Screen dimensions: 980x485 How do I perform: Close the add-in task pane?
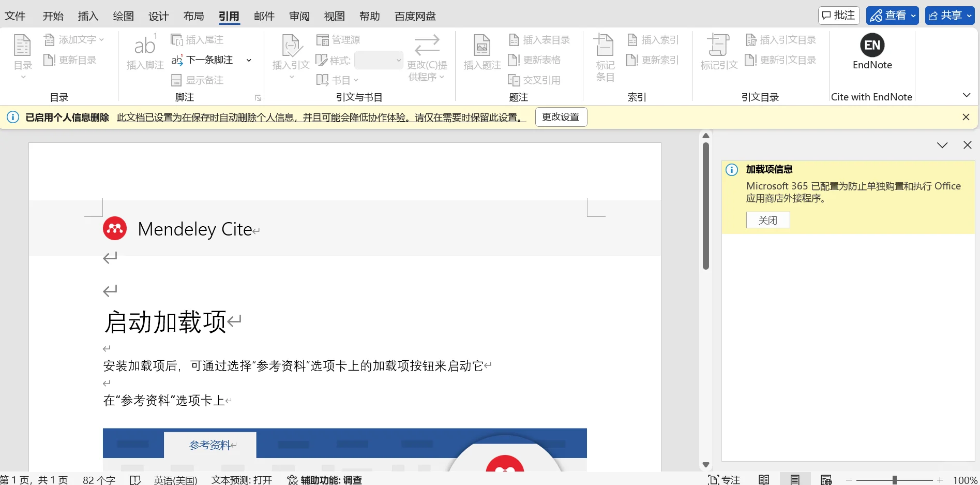tap(967, 145)
